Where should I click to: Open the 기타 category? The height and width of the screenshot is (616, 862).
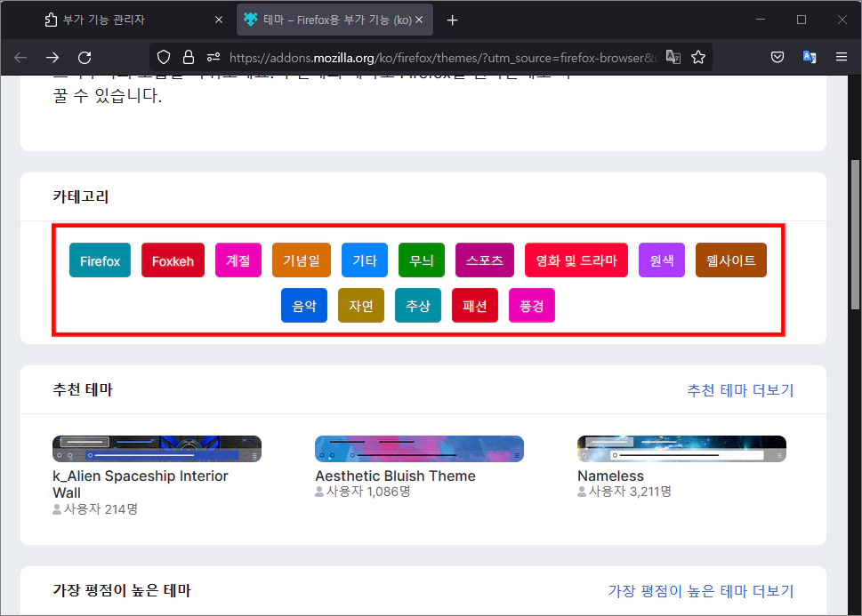coord(365,260)
